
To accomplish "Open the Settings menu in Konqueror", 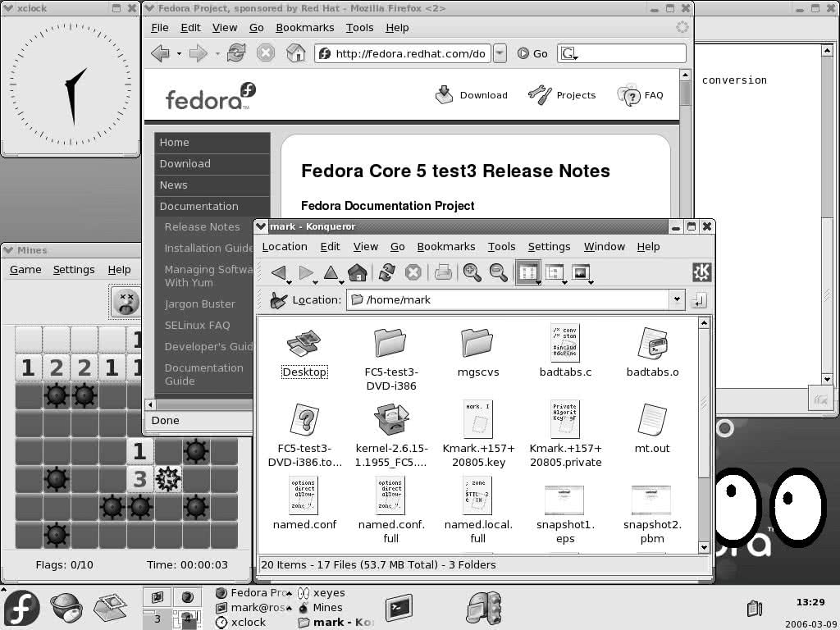I will tap(549, 246).
